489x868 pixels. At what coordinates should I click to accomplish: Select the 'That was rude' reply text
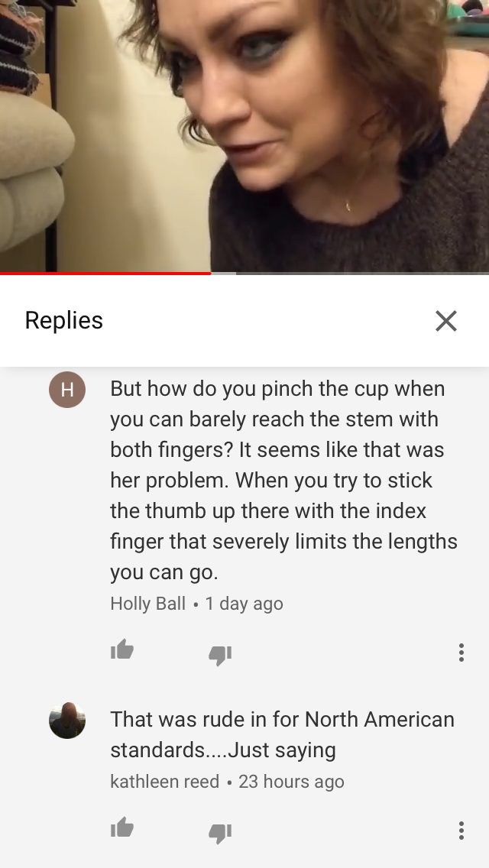[282, 734]
